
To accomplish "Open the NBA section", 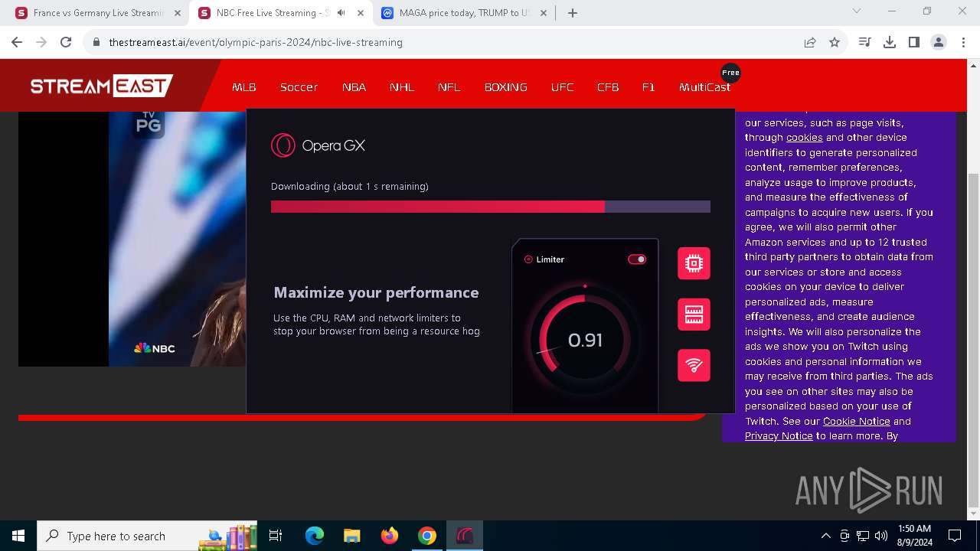I will click(354, 87).
